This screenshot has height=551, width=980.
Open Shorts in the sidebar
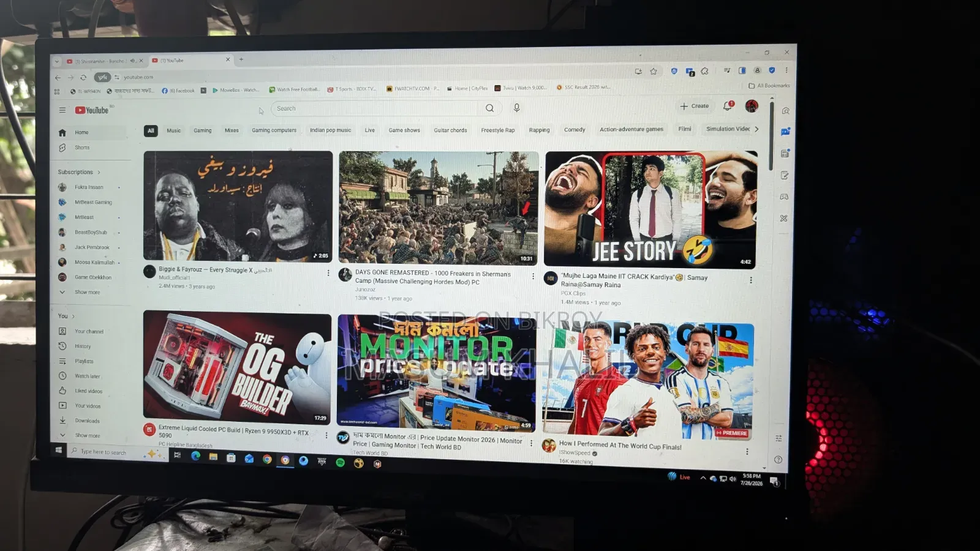click(x=82, y=148)
